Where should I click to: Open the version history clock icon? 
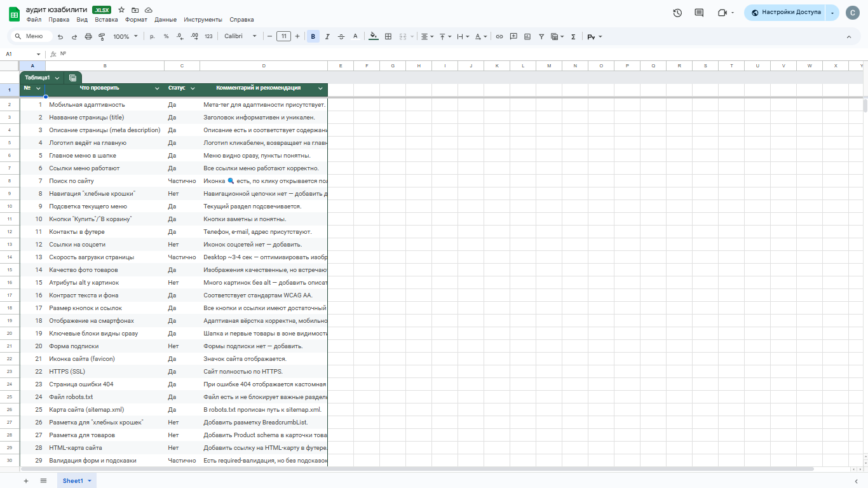(x=677, y=13)
